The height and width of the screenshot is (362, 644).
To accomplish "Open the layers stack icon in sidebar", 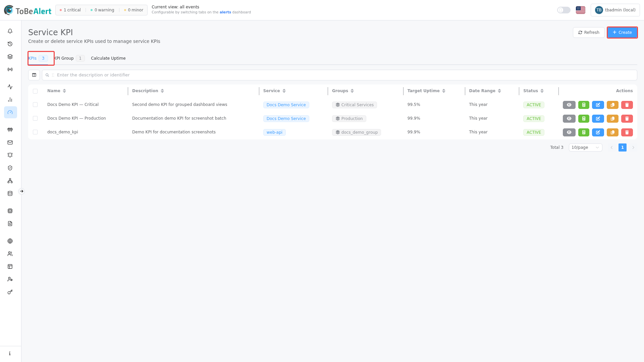I will click(10, 57).
